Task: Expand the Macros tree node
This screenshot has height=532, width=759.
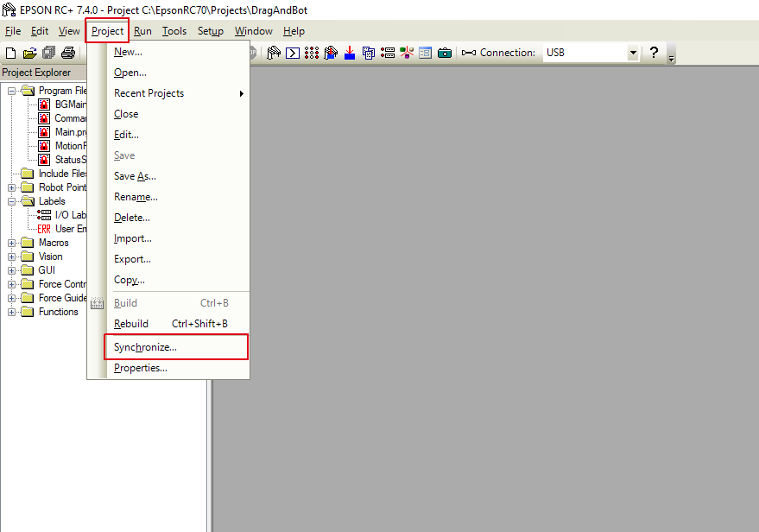Action: click(x=11, y=243)
